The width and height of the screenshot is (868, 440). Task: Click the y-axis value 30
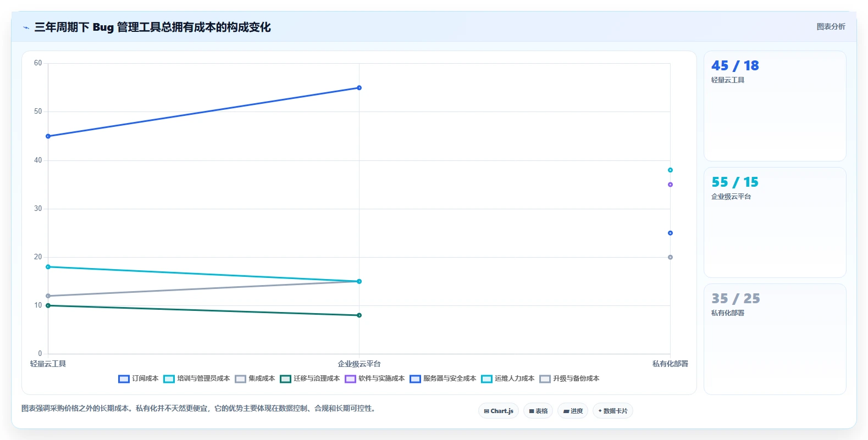click(38, 209)
